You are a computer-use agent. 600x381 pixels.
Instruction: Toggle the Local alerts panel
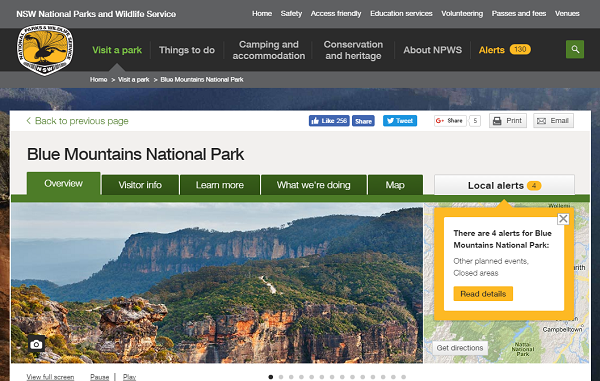pos(504,185)
